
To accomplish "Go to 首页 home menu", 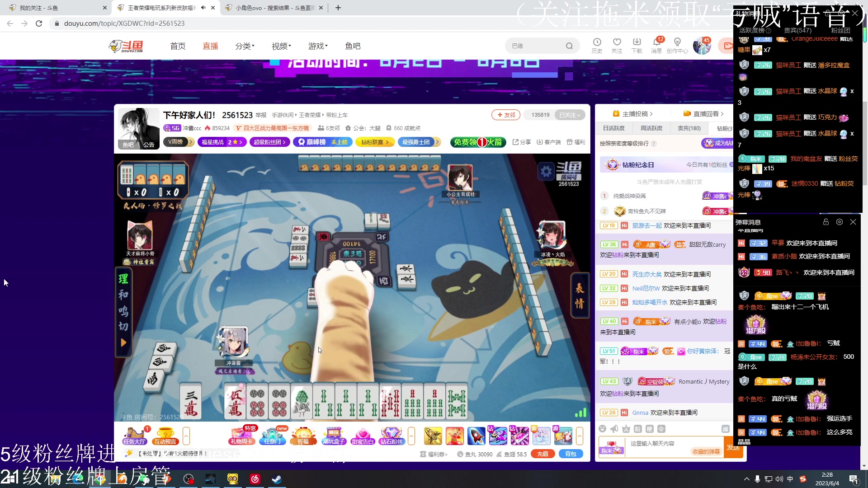I will [x=178, y=46].
